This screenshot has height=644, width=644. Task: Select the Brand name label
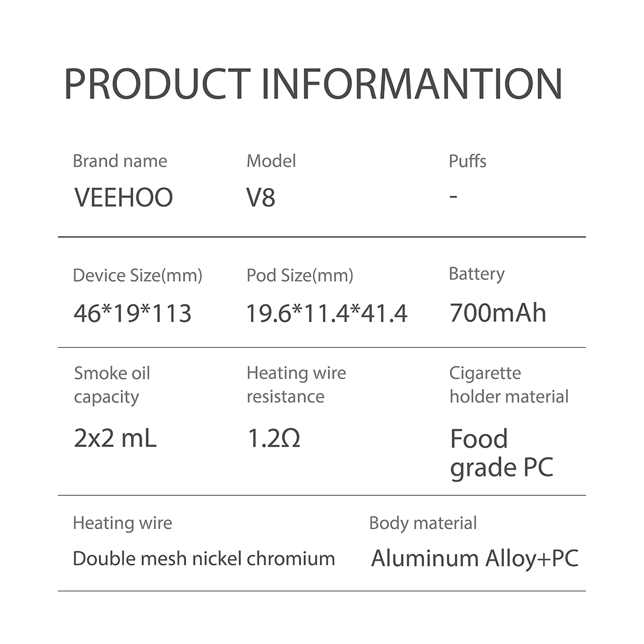[x=120, y=161]
